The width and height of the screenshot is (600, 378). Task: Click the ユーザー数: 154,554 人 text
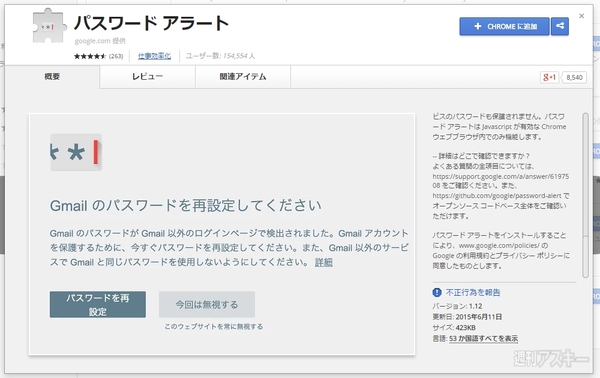[220, 56]
